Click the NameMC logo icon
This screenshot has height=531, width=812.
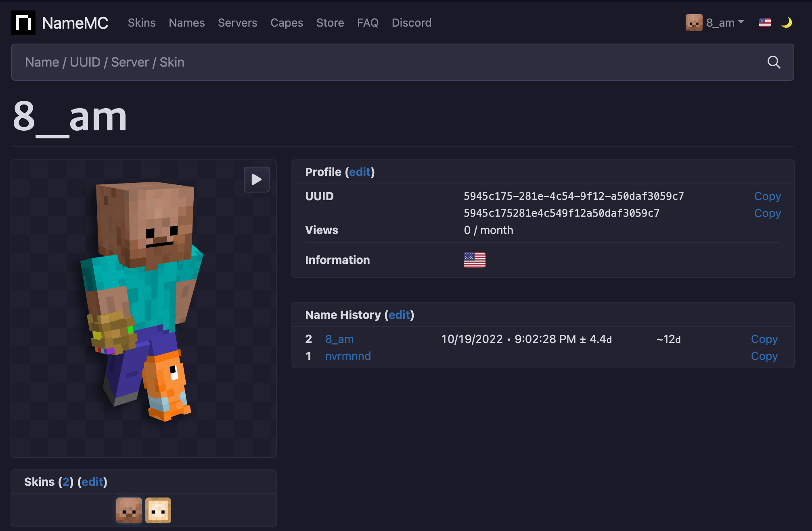point(23,23)
